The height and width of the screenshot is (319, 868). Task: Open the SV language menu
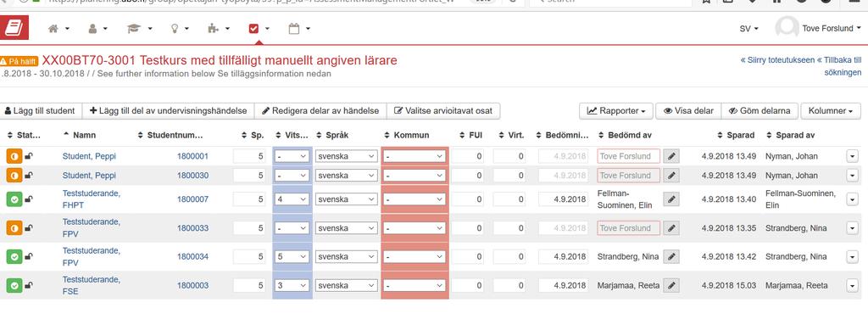tap(749, 28)
